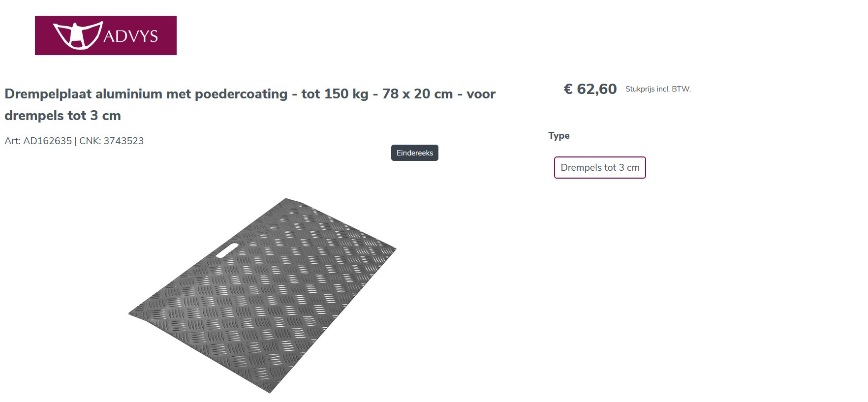Image resolution: width=868 pixels, height=402 pixels.
Task: Select the "Drempels tot 3 cm" type option
Action: pyautogui.click(x=600, y=168)
